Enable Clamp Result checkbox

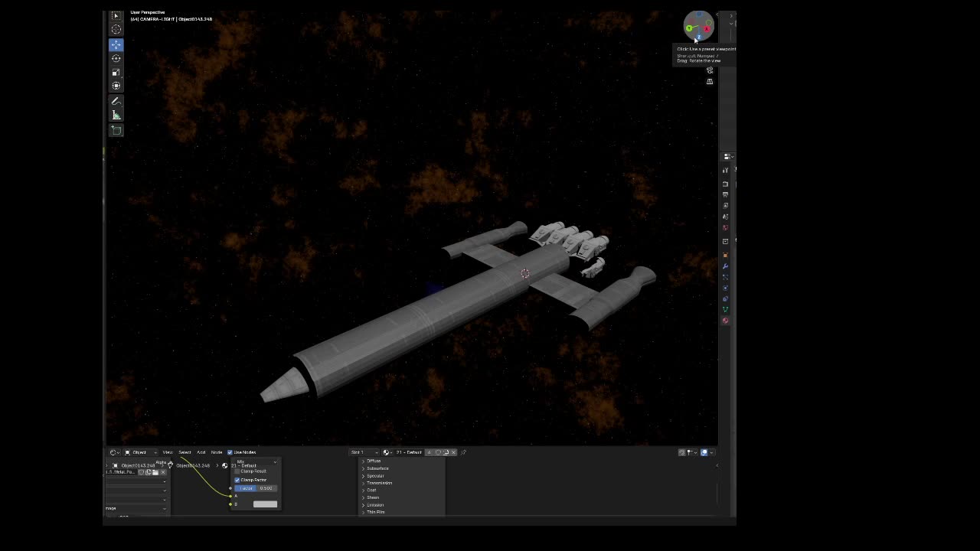237,471
